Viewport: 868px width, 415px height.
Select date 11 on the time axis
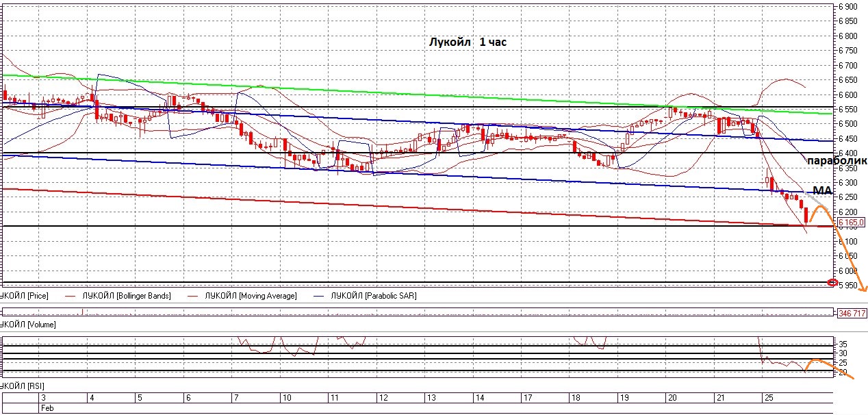333,397
